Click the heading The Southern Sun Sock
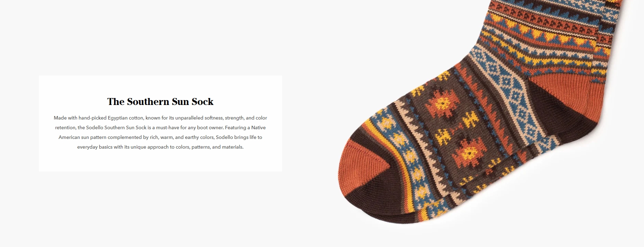The width and height of the screenshot is (644, 247). (x=160, y=102)
